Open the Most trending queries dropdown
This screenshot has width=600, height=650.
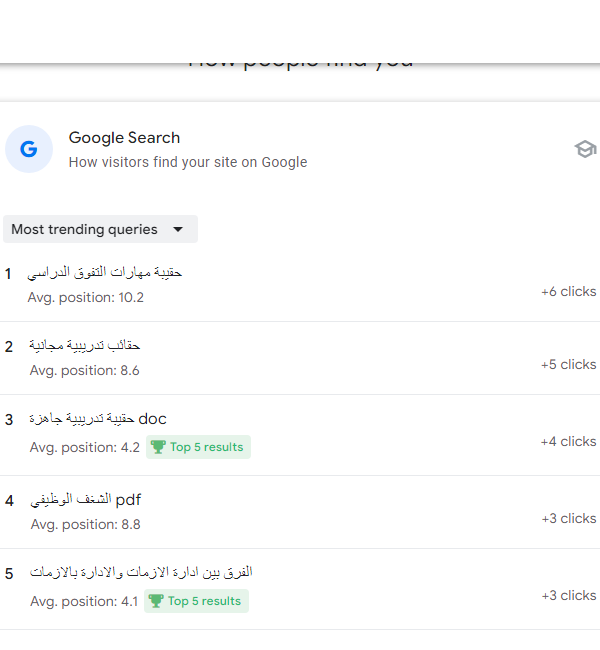point(100,229)
